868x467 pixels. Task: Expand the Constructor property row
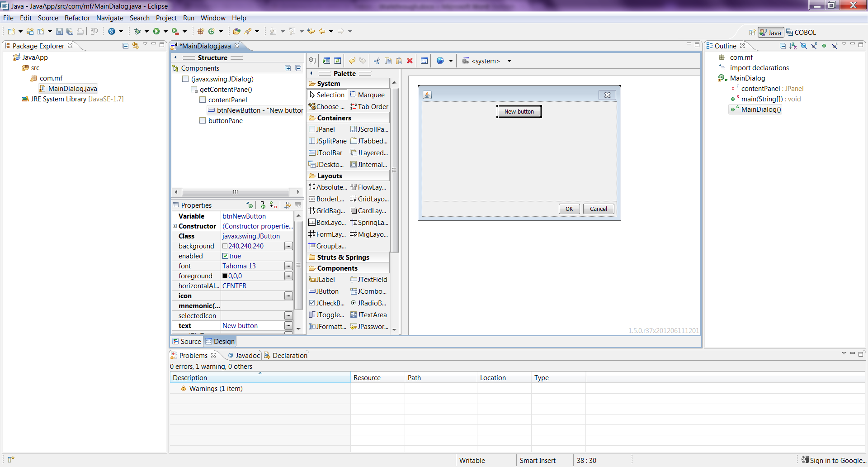pos(175,226)
